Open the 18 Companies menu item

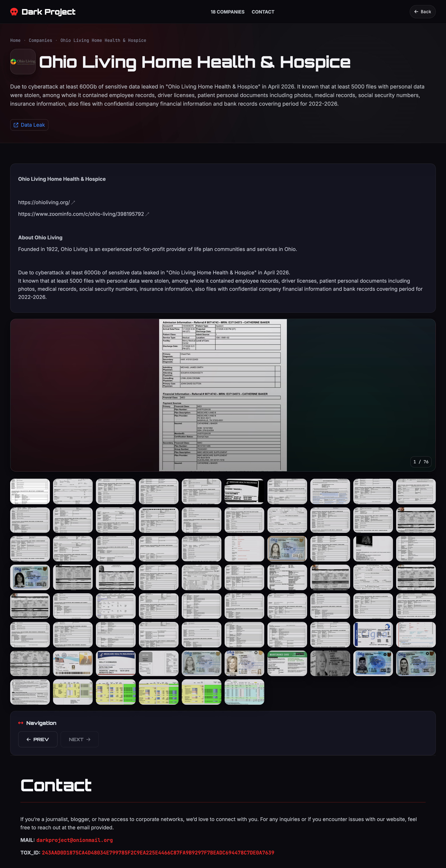coord(227,12)
